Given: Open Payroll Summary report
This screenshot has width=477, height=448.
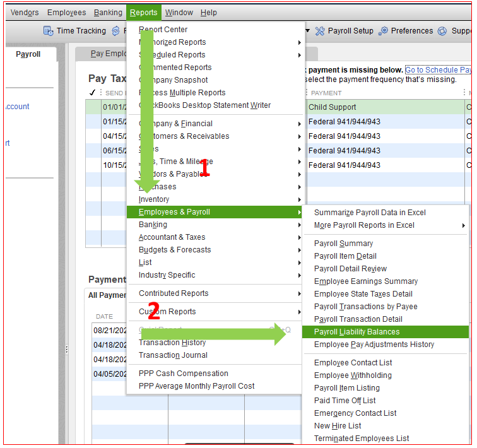Looking at the screenshot, I should (x=343, y=244).
